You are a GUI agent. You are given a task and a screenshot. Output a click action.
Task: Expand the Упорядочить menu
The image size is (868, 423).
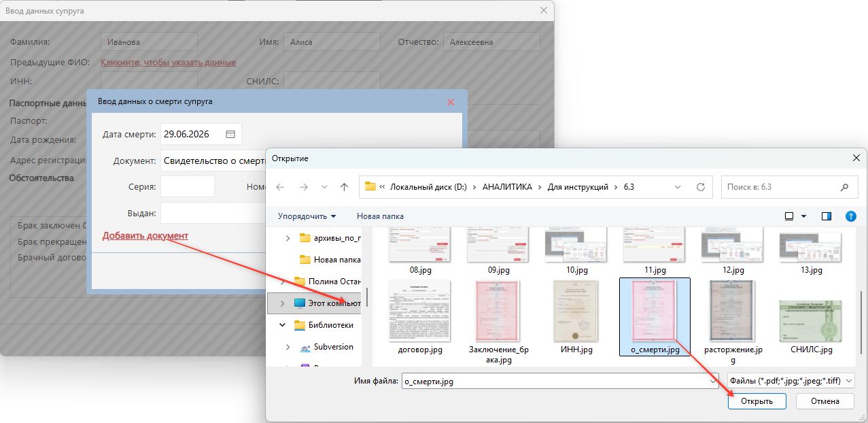[x=307, y=216]
